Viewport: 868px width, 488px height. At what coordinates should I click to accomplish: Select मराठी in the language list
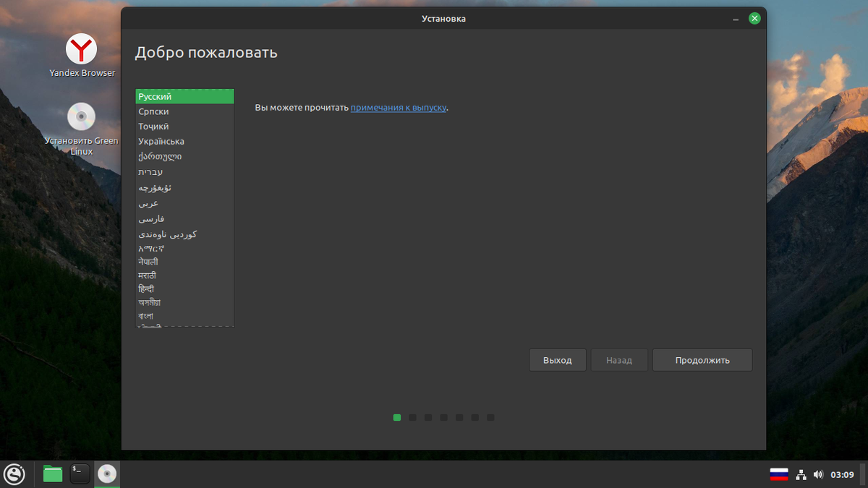pos(185,275)
